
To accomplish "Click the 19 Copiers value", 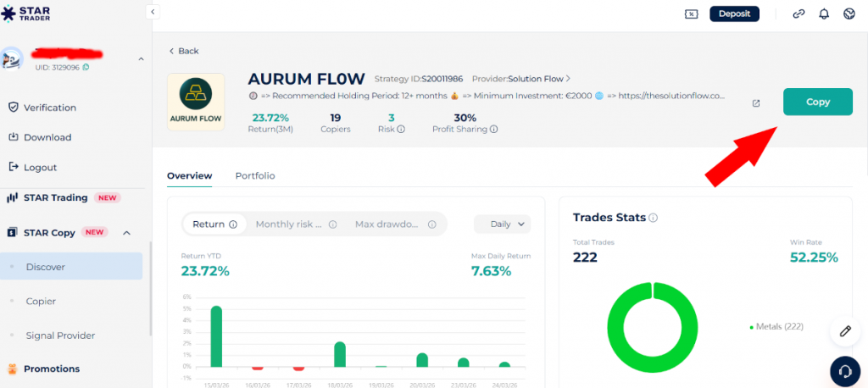I will (335, 118).
